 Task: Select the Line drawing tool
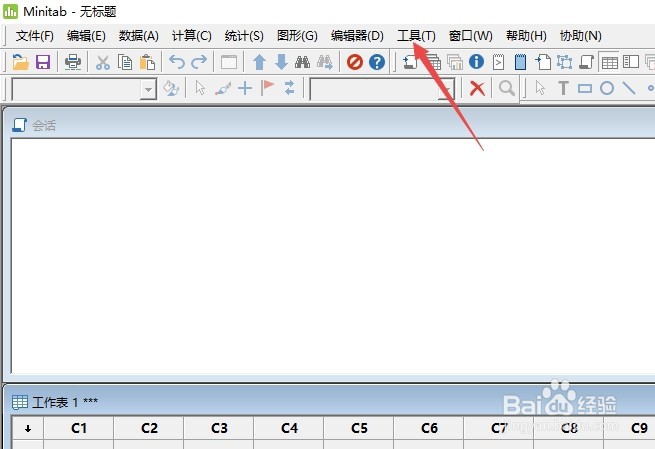point(629,88)
